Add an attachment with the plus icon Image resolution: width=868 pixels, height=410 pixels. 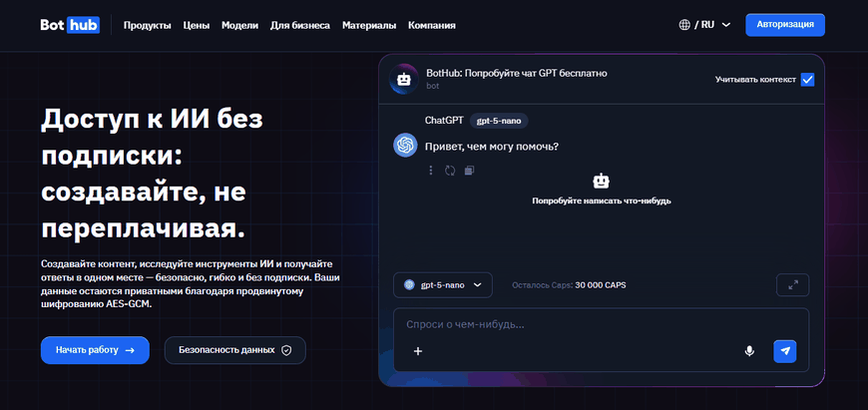click(418, 351)
